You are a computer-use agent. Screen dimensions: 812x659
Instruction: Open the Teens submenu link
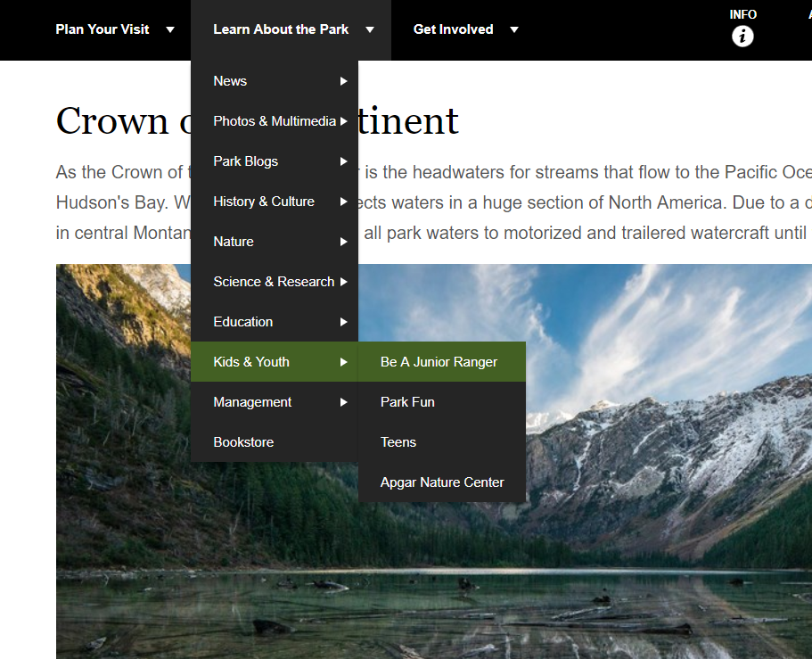click(x=398, y=442)
